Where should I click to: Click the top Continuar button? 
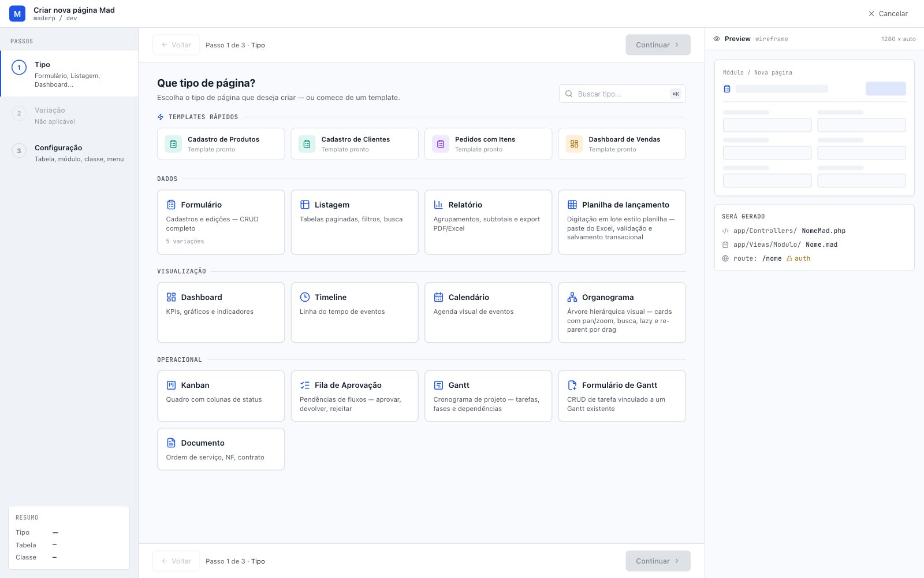click(x=658, y=45)
